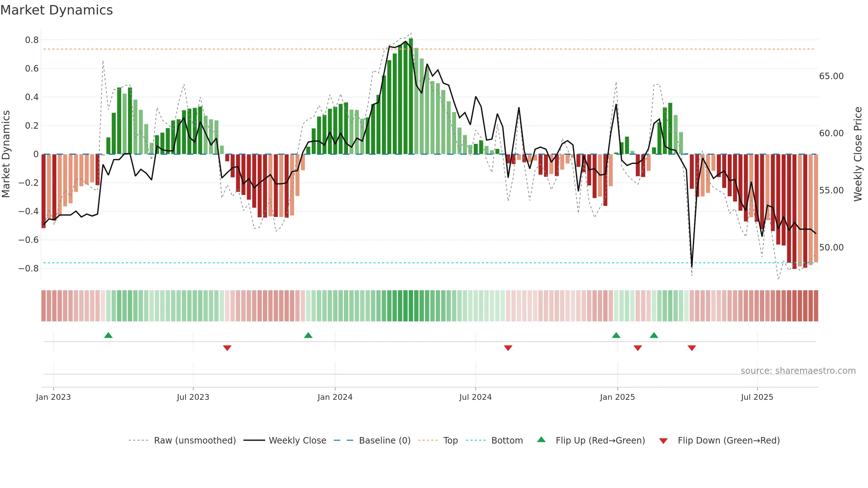Click the green flip-up marker at Jan 2025
Screen dimensions: 868x488
coord(616,335)
